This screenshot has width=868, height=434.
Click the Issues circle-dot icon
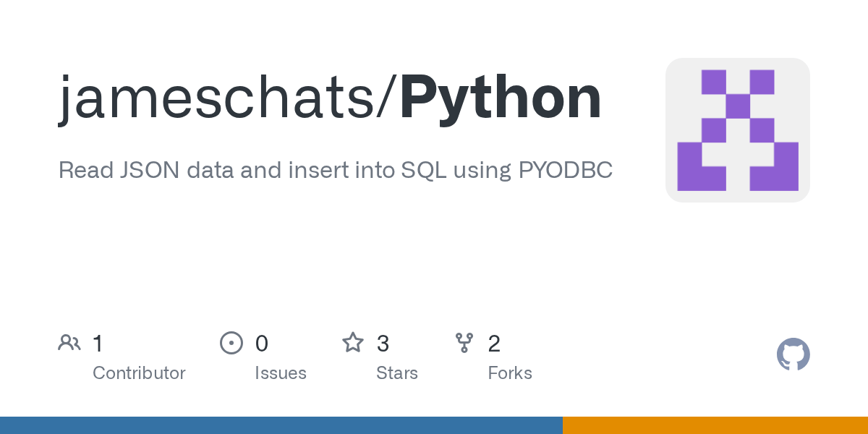click(231, 343)
